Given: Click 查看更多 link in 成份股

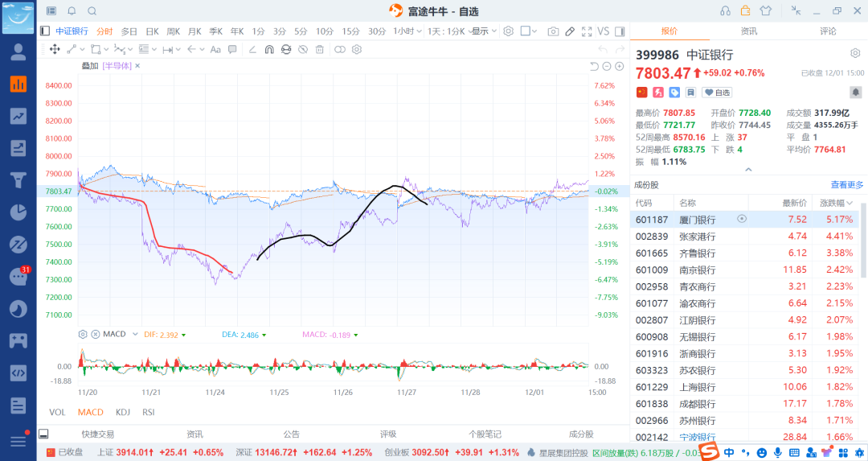Looking at the screenshot, I should click(x=847, y=184).
